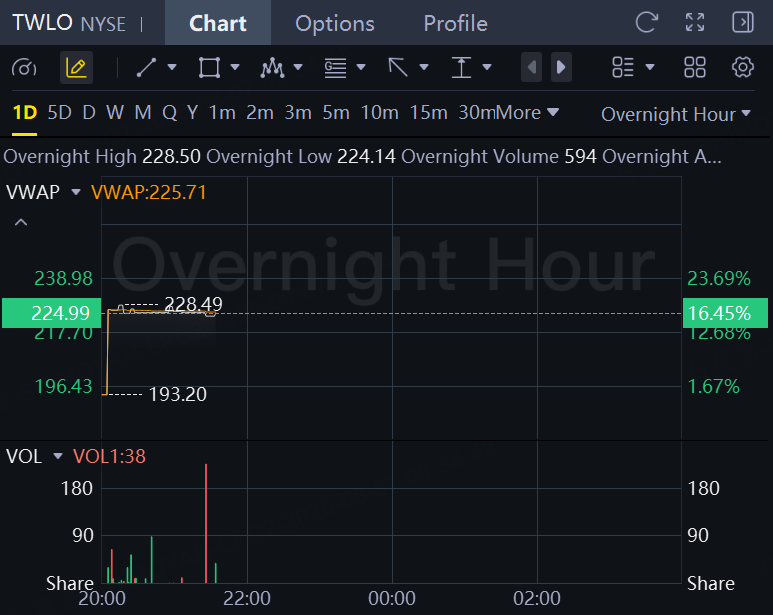Select the 2m interval

[x=260, y=113]
